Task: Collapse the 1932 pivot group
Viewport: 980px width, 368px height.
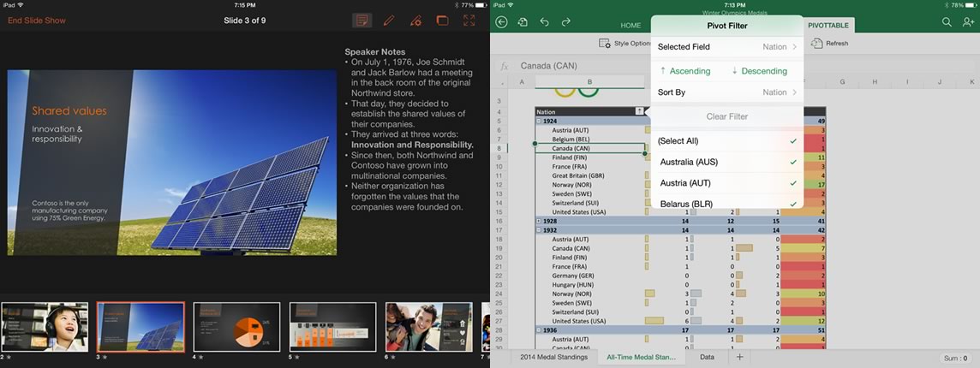Action: [539, 230]
